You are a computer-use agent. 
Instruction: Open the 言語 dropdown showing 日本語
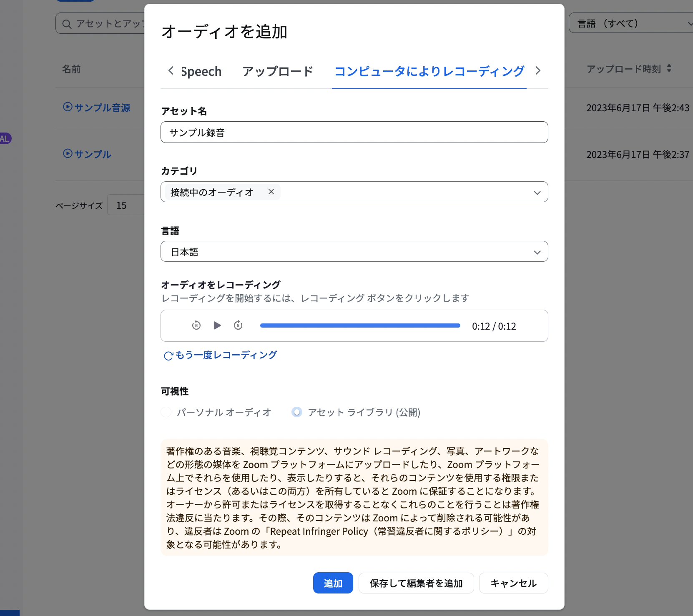coord(354,251)
